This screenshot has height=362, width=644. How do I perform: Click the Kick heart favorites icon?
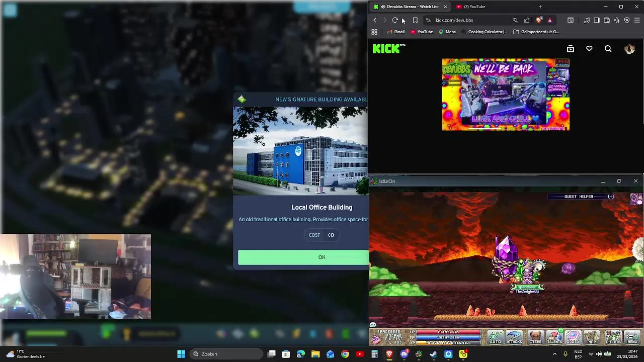589,49
